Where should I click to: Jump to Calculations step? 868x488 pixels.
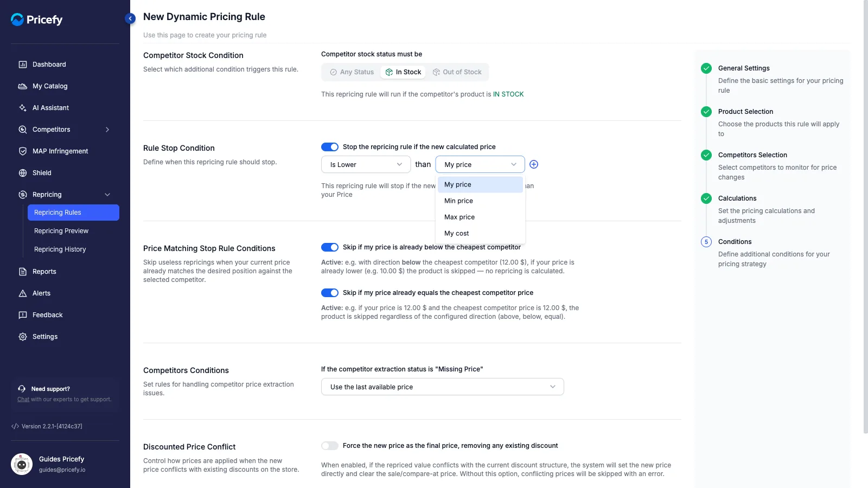coord(737,198)
